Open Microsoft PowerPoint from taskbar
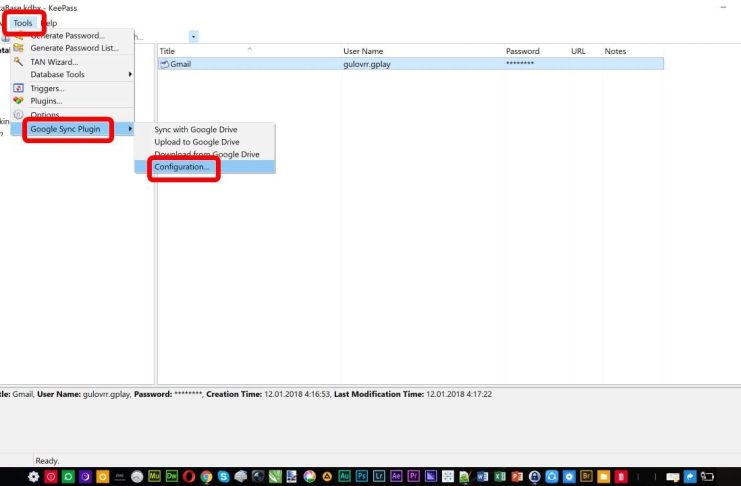 click(x=517, y=476)
